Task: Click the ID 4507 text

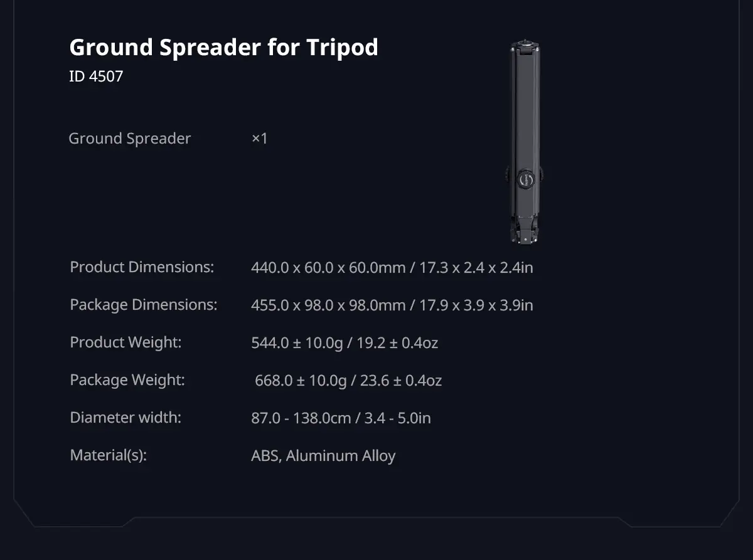Action: 96,77
